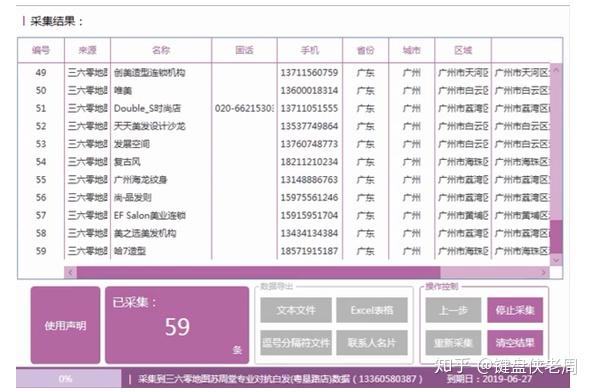Viewport: 594px width, 392px height.
Task: Export as 逗号分隔符文件
Action: click(x=296, y=342)
